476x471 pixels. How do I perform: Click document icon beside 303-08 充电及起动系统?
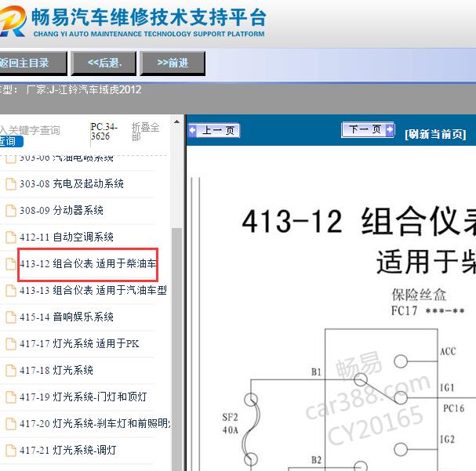coord(11,184)
